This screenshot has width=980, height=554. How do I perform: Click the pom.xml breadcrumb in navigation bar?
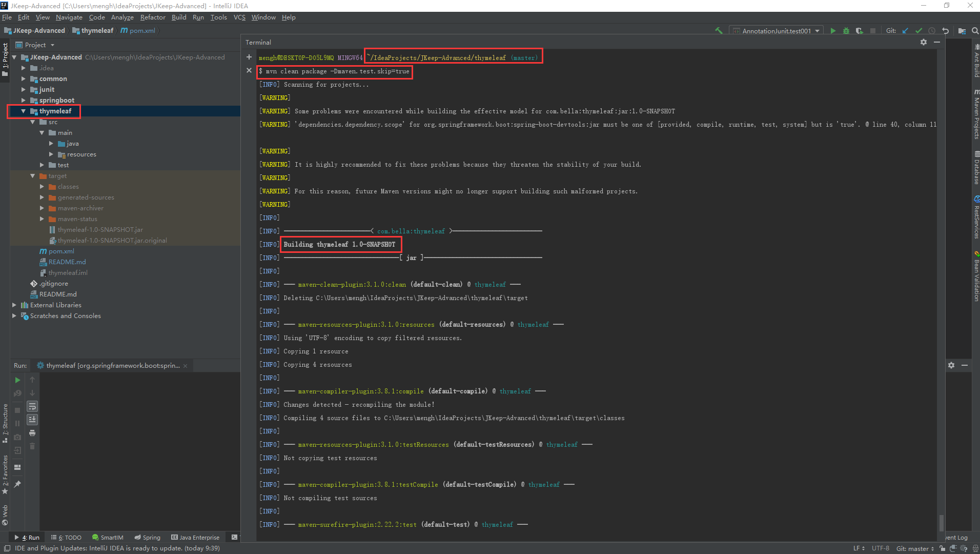coord(138,31)
